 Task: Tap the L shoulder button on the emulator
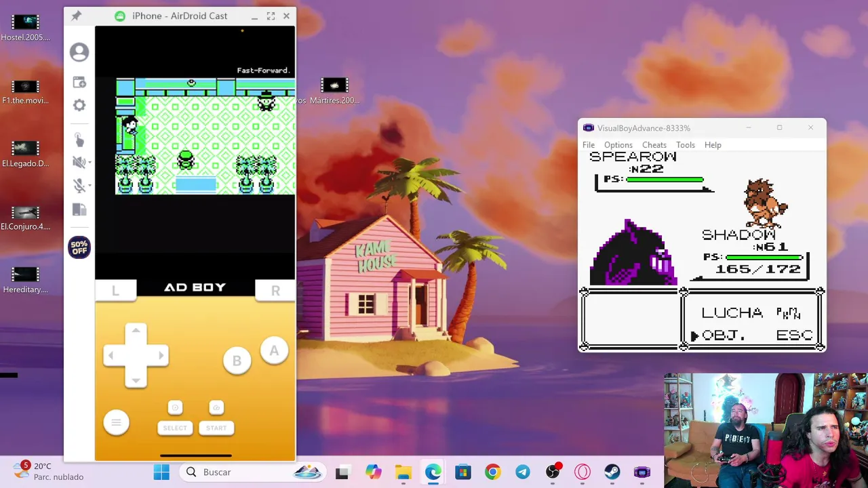pyautogui.click(x=115, y=291)
